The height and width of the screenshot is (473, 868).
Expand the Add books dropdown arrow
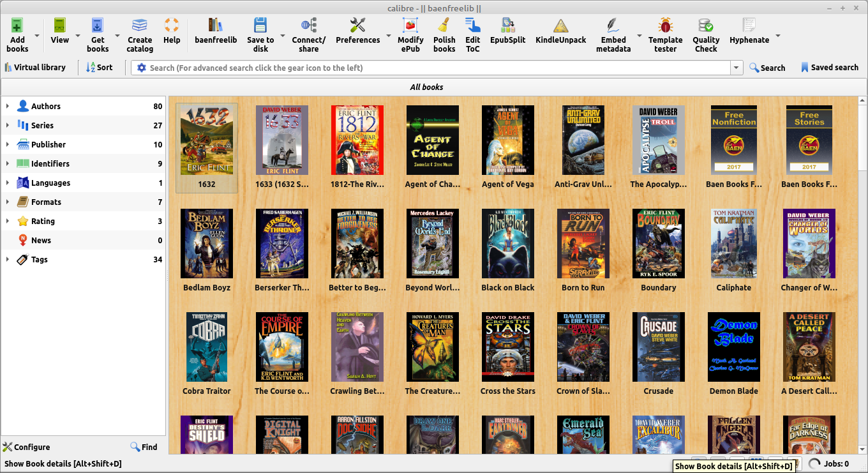tap(37, 36)
